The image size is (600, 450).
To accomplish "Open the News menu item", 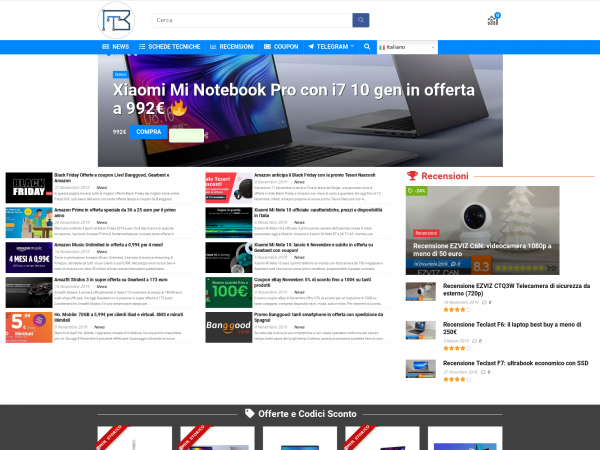I will click(x=116, y=47).
